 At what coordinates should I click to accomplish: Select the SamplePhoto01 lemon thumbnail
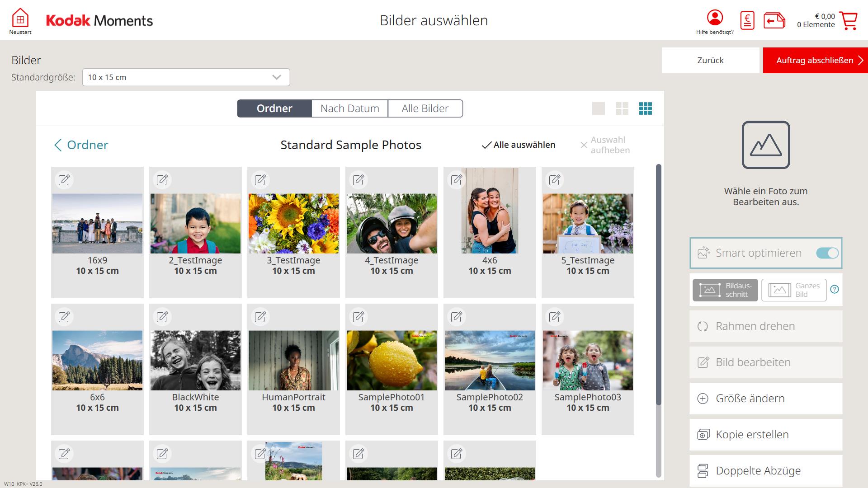(392, 361)
